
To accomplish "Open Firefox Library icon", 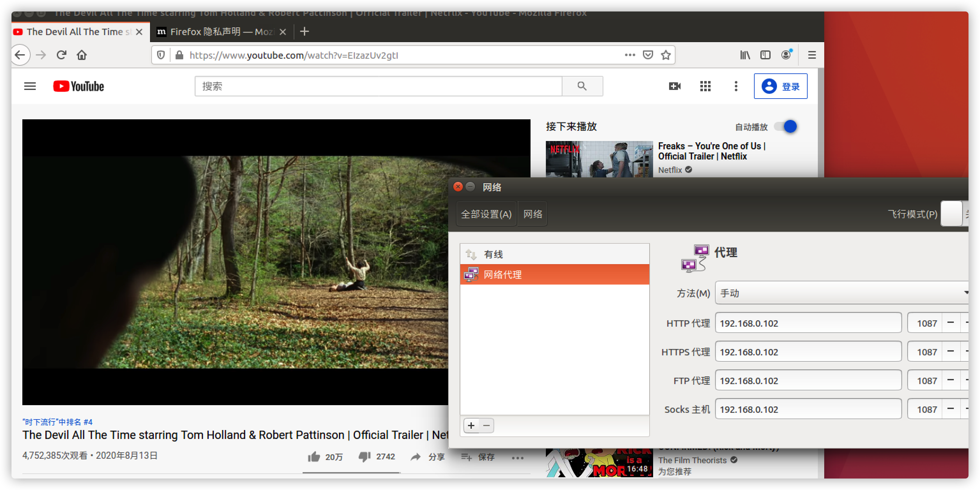I will pos(745,55).
